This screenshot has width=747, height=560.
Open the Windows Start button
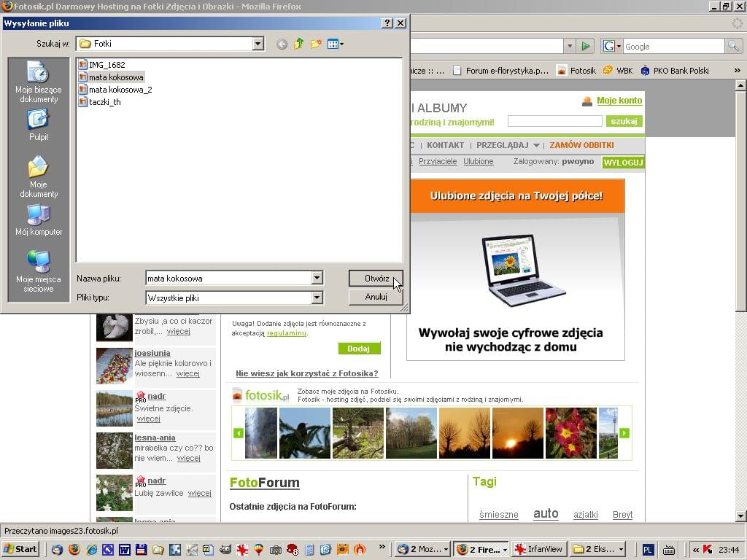[20, 549]
